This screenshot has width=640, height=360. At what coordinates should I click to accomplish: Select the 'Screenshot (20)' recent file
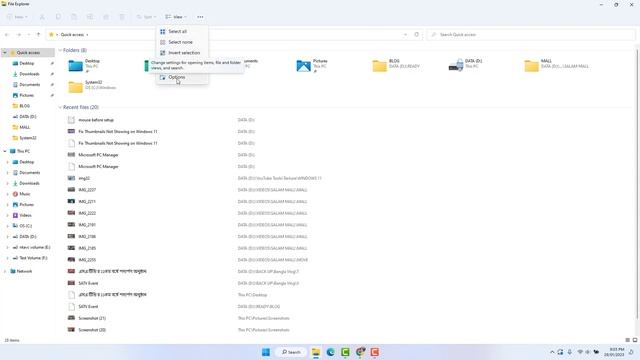pos(92,330)
